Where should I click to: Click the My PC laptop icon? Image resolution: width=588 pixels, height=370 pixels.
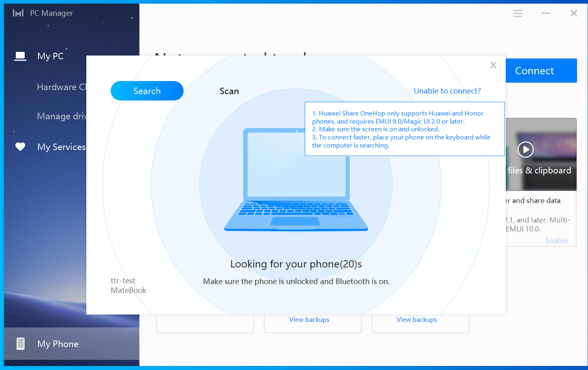20,56
